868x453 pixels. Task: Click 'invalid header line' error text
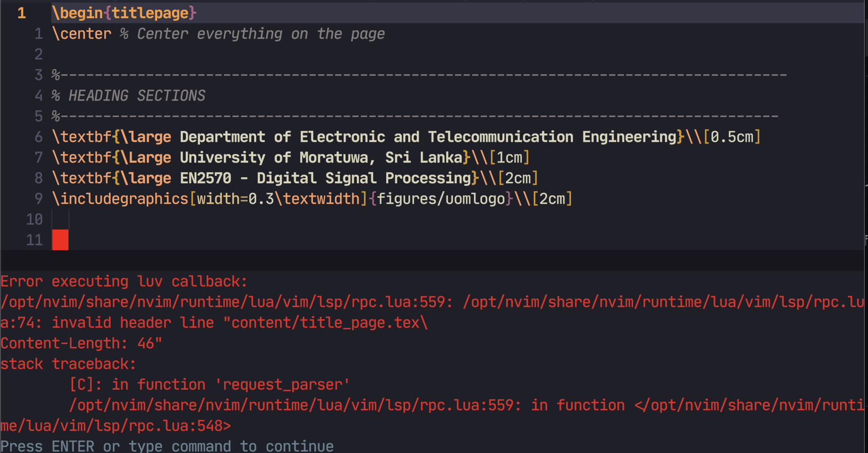pyautogui.click(x=133, y=323)
